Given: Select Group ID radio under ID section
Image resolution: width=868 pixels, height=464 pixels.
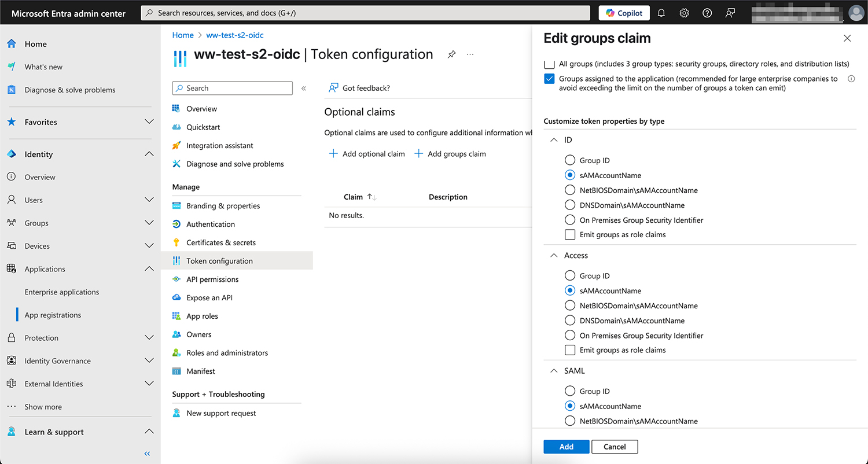Looking at the screenshot, I should 570,160.
